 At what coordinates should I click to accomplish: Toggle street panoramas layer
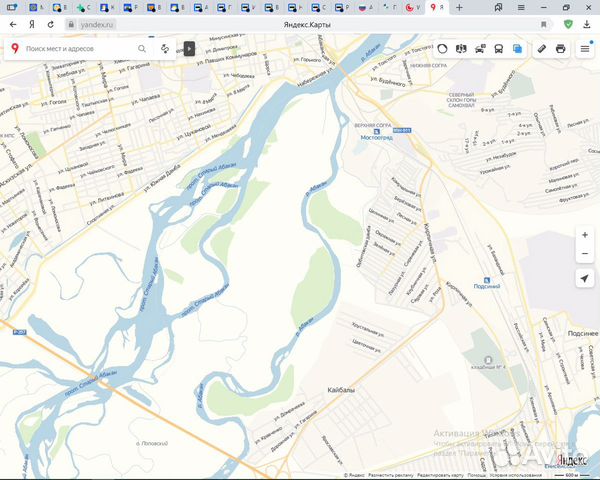pyautogui.click(x=461, y=49)
